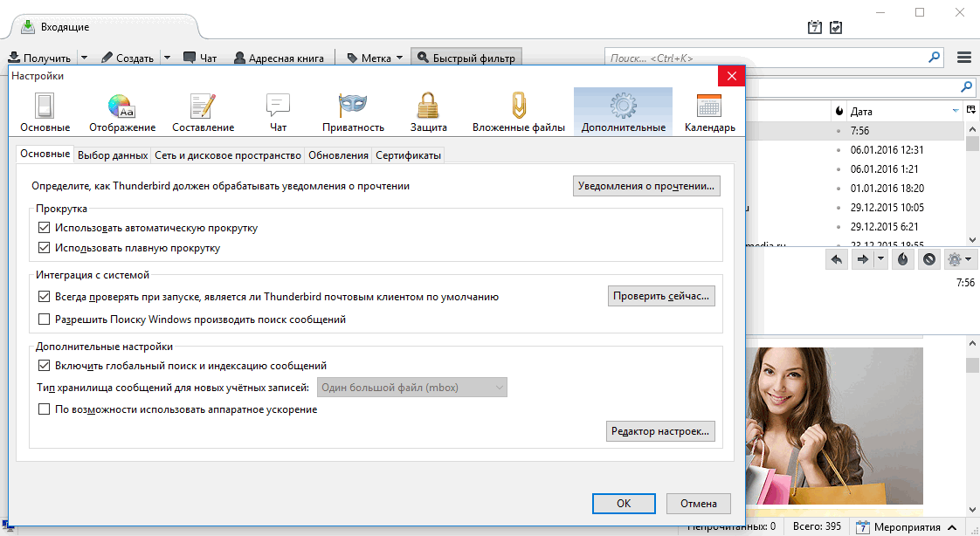The image size is (980, 536).
Task: Open the forward button dropdown arrow
Action: pos(880,259)
